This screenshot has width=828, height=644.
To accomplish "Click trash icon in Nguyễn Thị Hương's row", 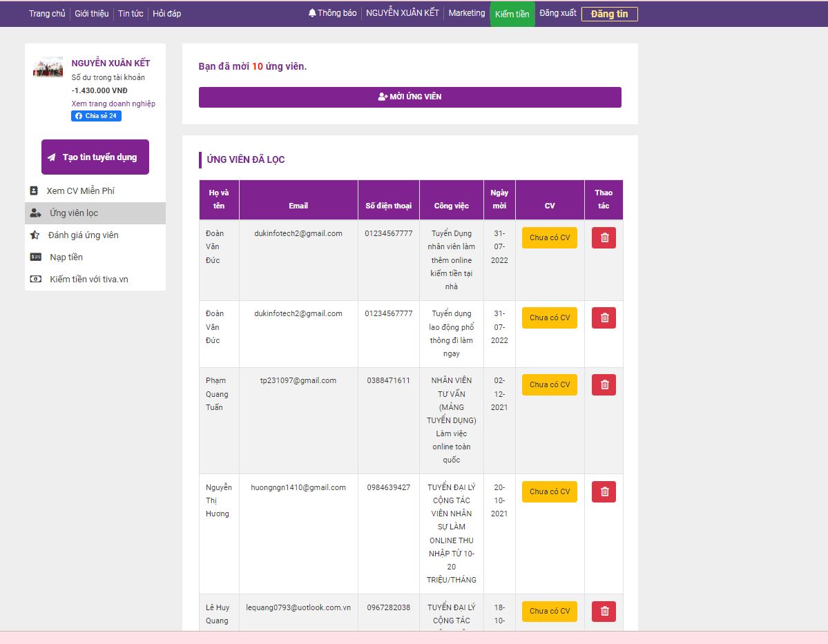I will click(604, 491).
